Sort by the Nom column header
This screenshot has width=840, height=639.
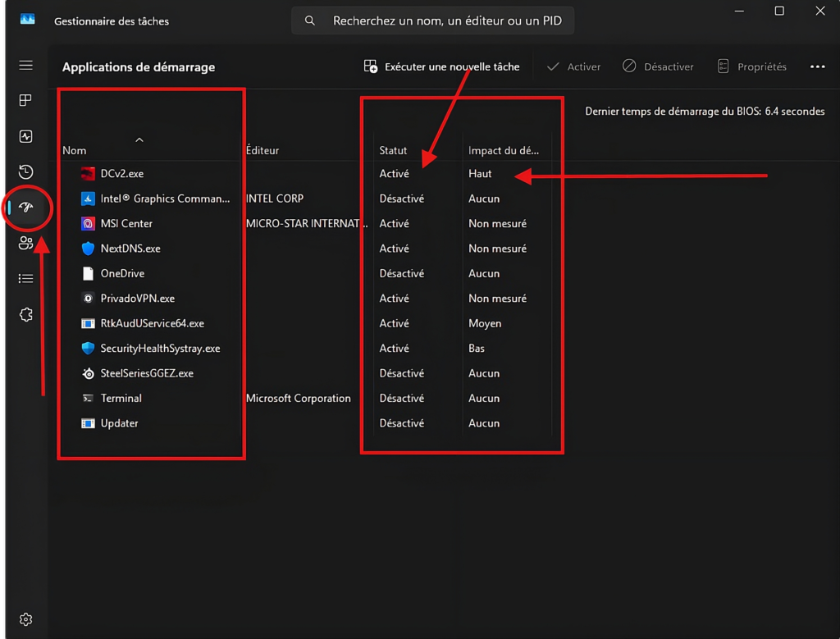pos(75,150)
